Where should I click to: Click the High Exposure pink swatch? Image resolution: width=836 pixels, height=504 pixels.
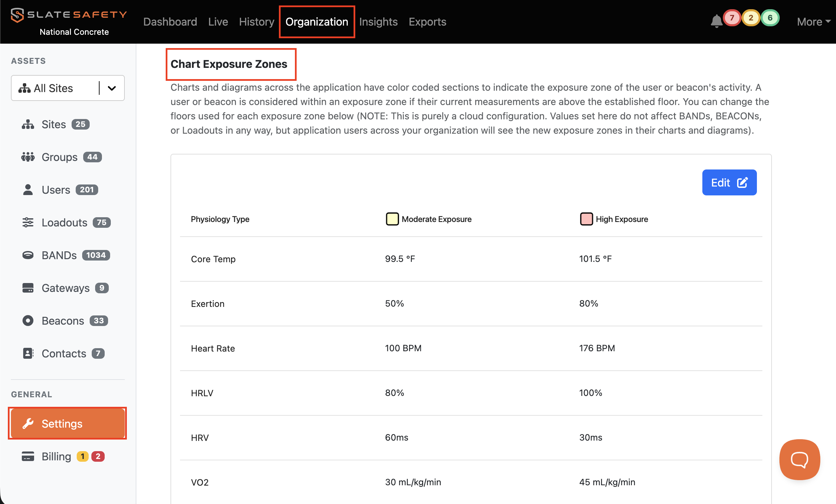click(x=586, y=219)
